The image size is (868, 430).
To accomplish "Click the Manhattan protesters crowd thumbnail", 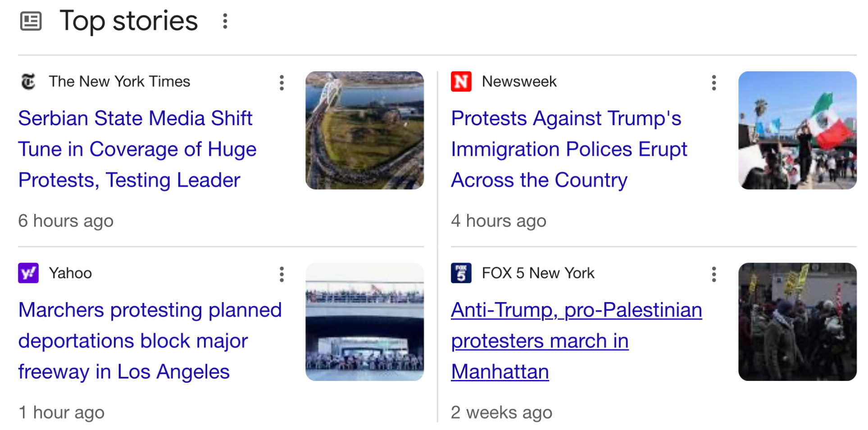I will (x=797, y=321).
